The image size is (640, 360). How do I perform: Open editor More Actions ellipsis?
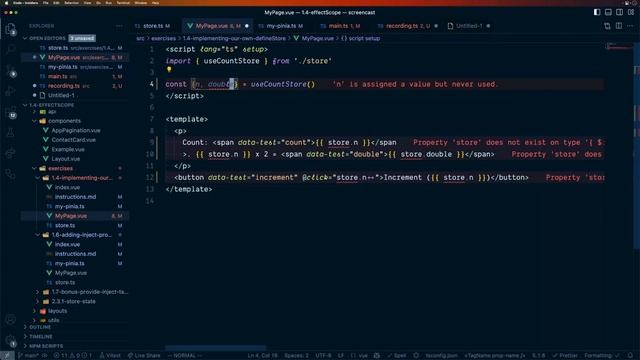630,26
